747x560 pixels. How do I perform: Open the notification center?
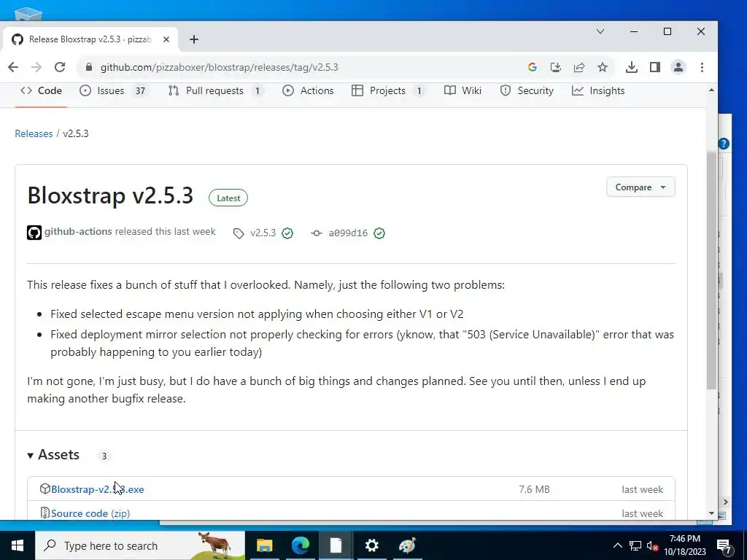click(724, 545)
